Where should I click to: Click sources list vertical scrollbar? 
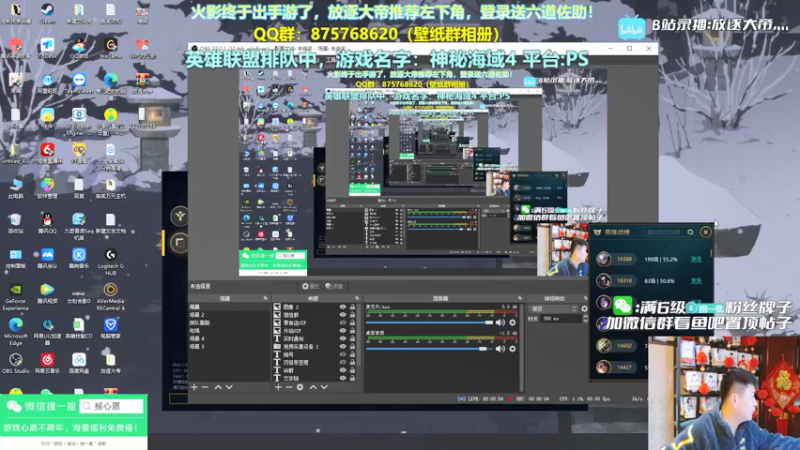coord(360,337)
